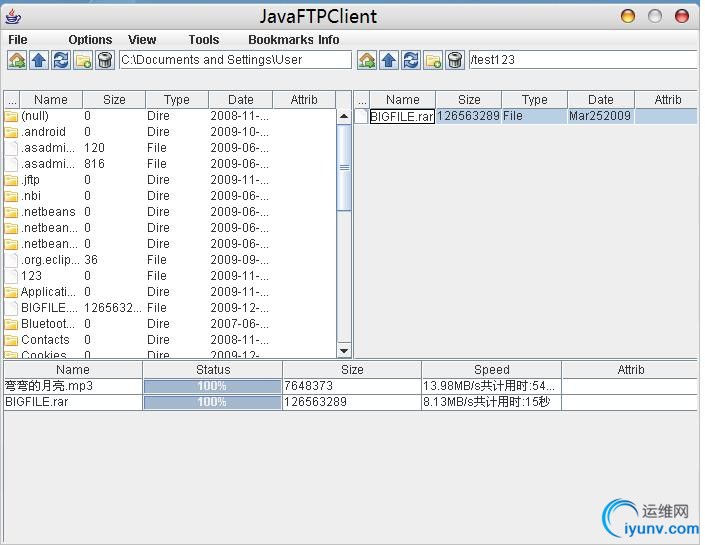
Task: Sort local list by Type header
Action: click(177, 99)
